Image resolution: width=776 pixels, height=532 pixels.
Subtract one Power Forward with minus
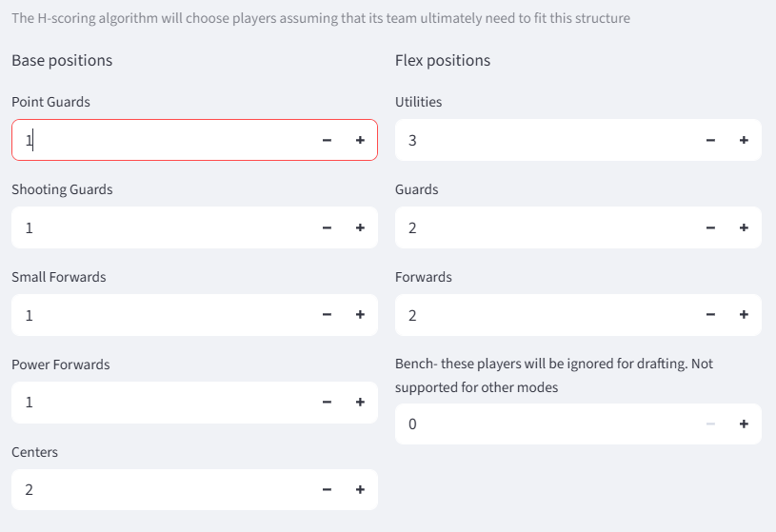tap(327, 403)
